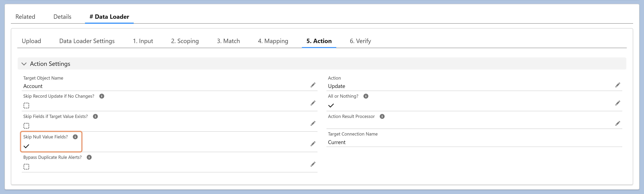Click the Update action value
The width and height of the screenshot is (644, 194).
click(336, 86)
